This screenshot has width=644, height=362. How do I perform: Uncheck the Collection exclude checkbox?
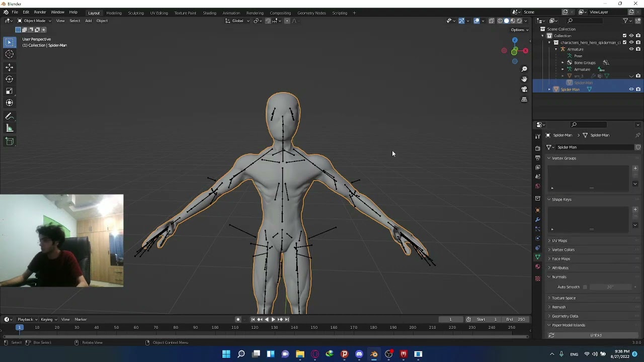pos(625,36)
